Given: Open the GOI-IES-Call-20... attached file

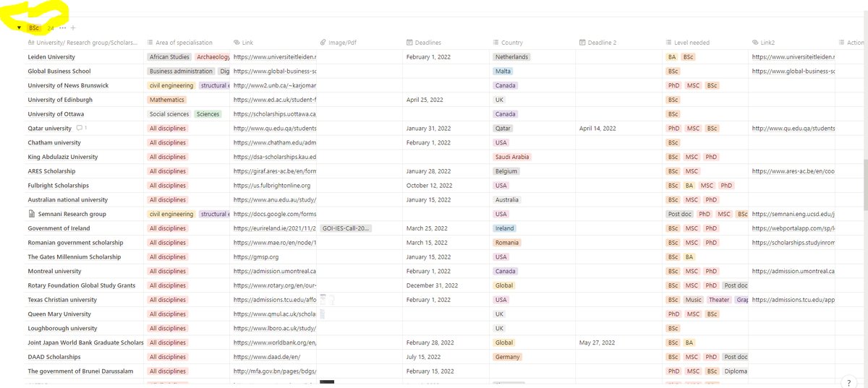Looking at the screenshot, I should coord(346,228).
